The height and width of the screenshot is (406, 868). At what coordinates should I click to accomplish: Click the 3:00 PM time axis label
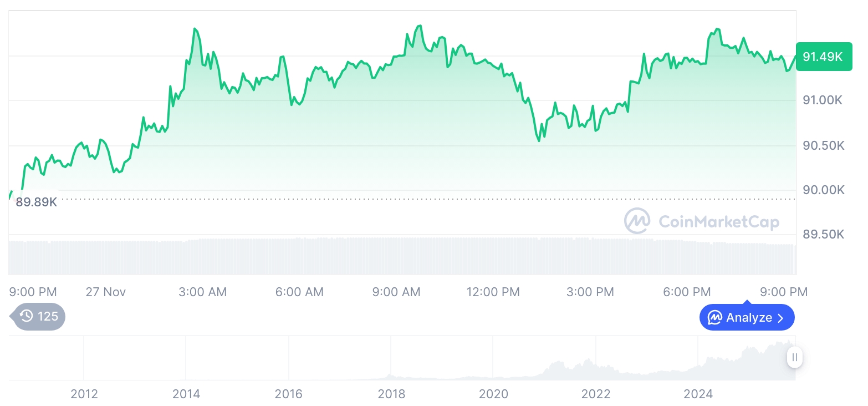[590, 292]
